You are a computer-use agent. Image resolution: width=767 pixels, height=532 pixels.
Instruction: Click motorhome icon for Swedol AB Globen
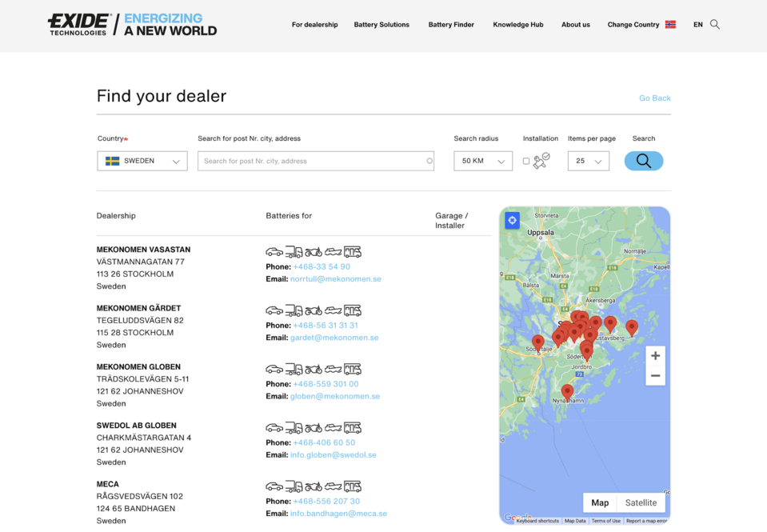pos(352,428)
